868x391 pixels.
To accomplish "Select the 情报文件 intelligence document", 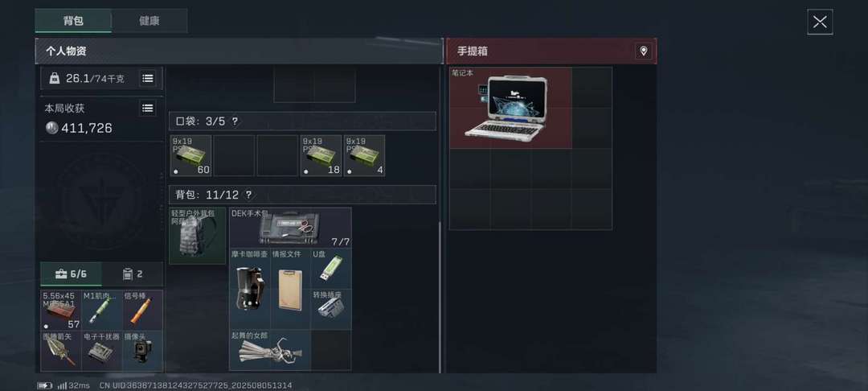I will (x=290, y=289).
